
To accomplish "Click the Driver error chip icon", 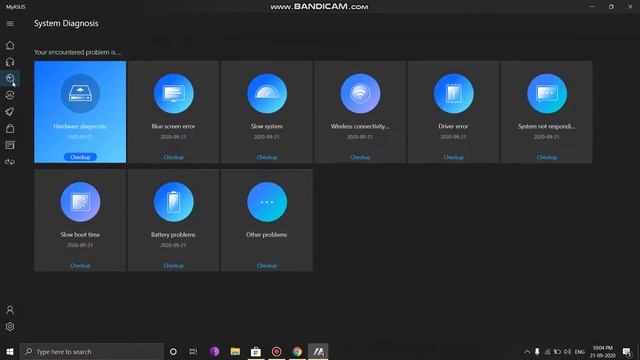I will pyautogui.click(x=453, y=93).
